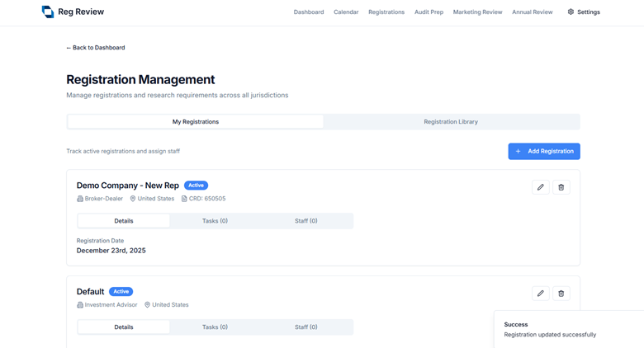Click the Add Registration button
The height and width of the screenshot is (348, 644).
[544, 152]
